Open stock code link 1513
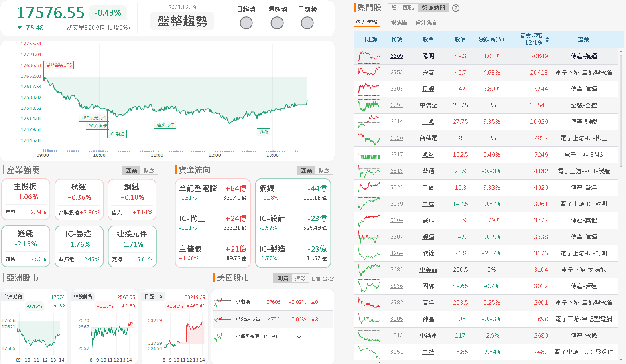This screenshot has width=626, height=364. point(397,336)
